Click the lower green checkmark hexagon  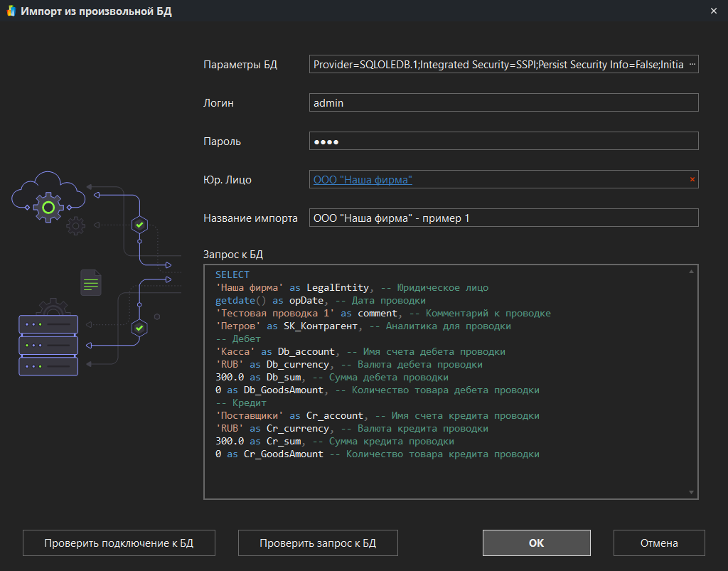click(x=140, y=328)
